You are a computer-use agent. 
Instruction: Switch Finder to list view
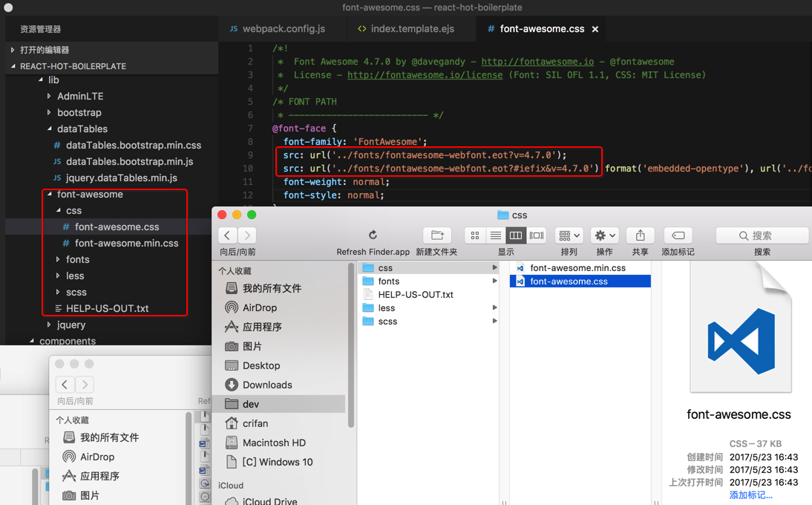point(495,235)
